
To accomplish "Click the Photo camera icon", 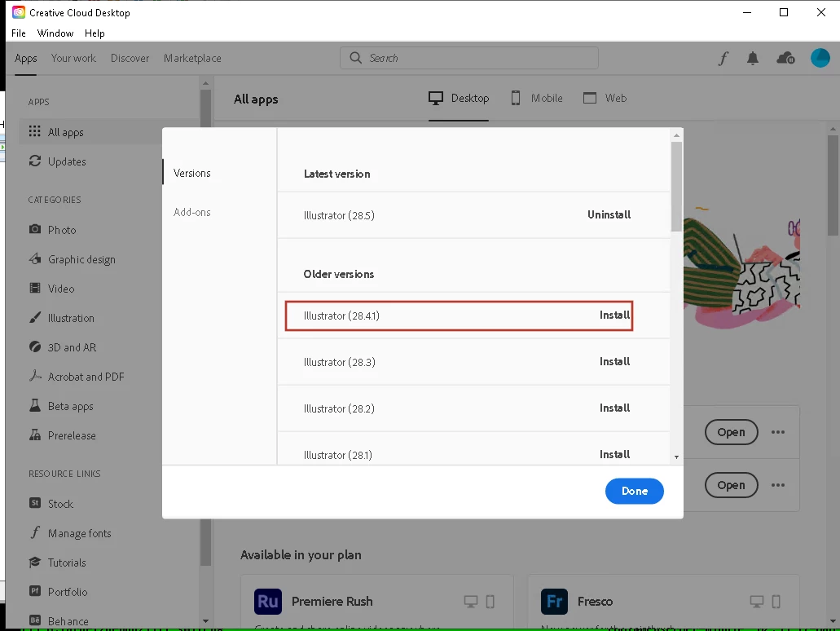I will (x=35, y=229).
